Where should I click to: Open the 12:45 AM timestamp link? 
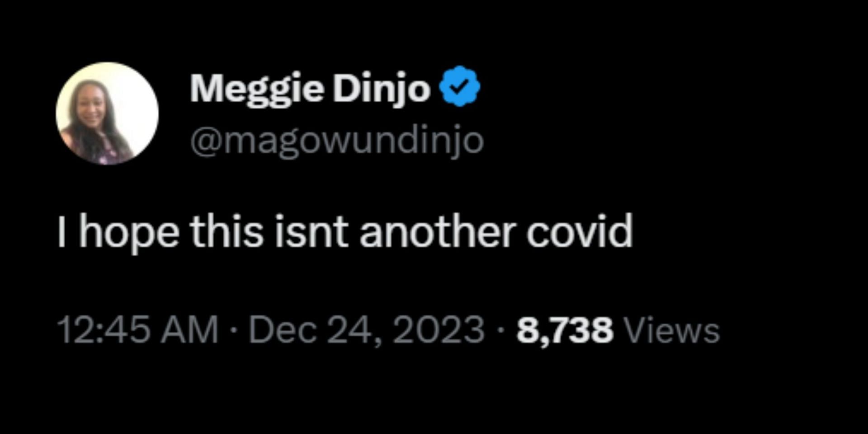[138, 330]
